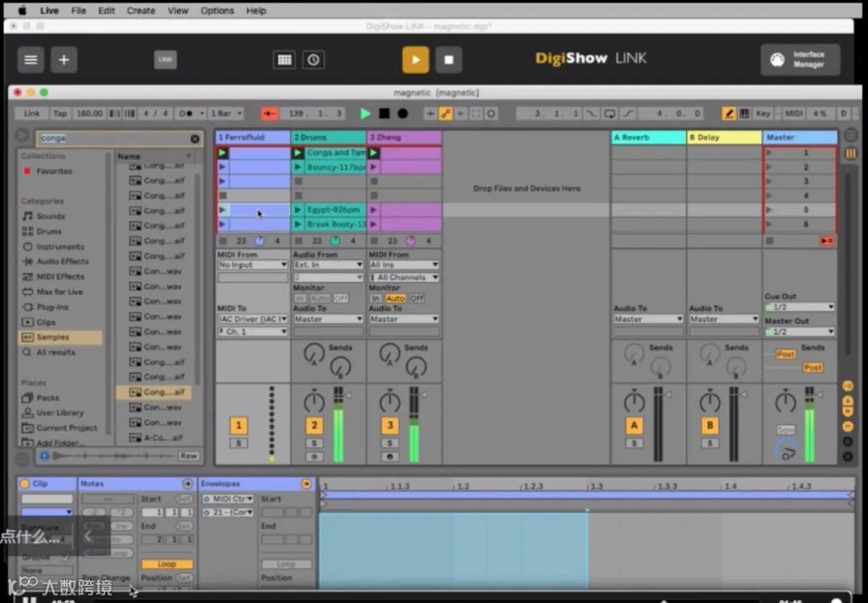Toggle the DigiShow LINK icon
868x603 pixels.
tap(166, 59)
